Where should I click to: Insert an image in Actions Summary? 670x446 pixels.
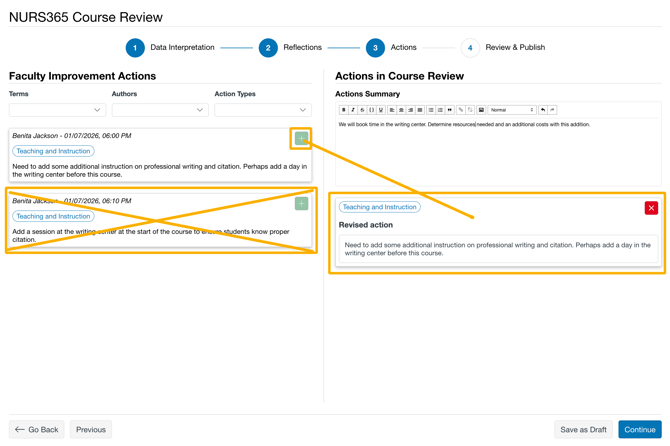(481, 110)
